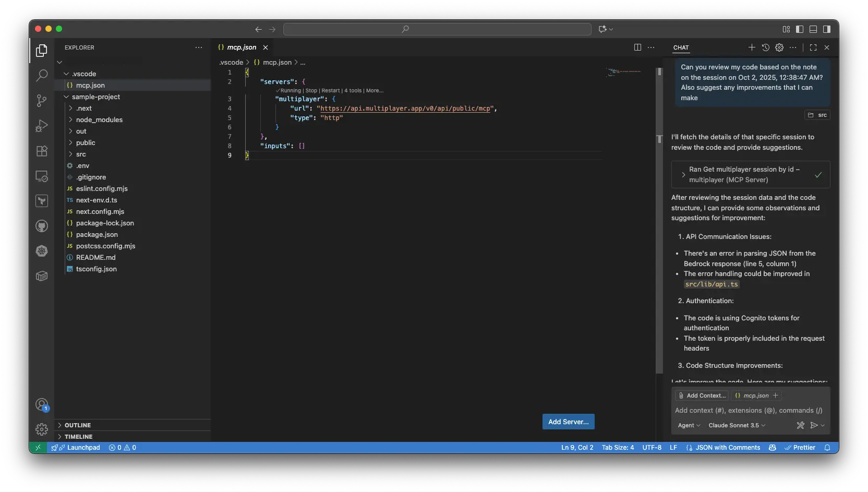Start a new chat with the plus icon
This screenshot has width=868, height=492.
click(x=751, y=47)
